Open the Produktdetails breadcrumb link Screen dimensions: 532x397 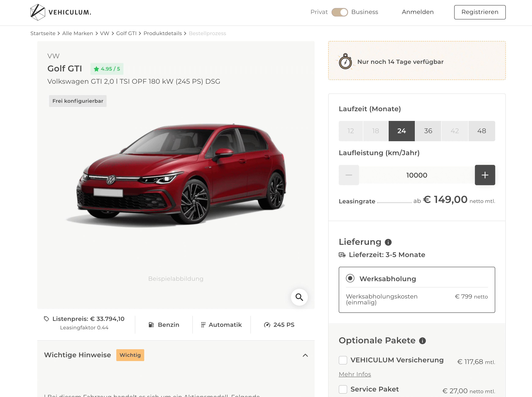[163, 33]
